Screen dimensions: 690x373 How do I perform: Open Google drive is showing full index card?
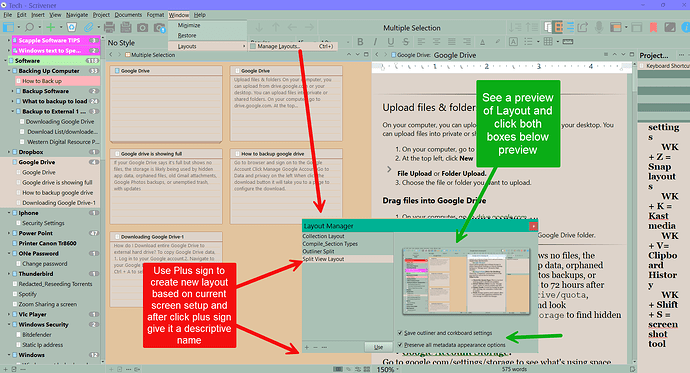click(166, 186)
